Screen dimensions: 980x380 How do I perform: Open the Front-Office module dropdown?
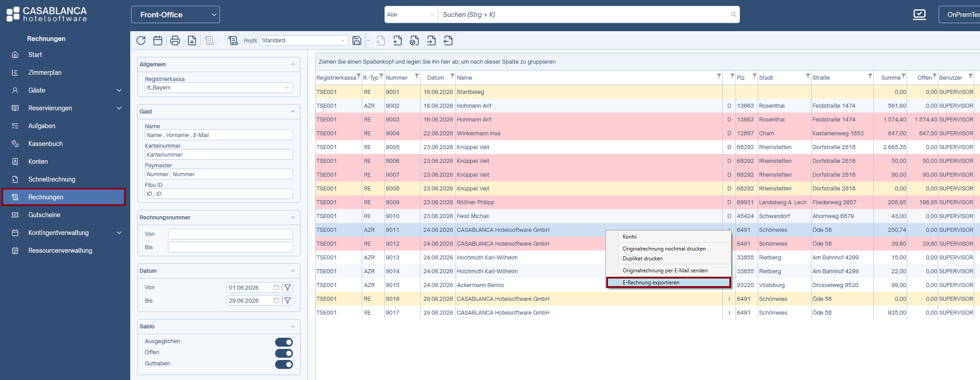pos(176,15)
